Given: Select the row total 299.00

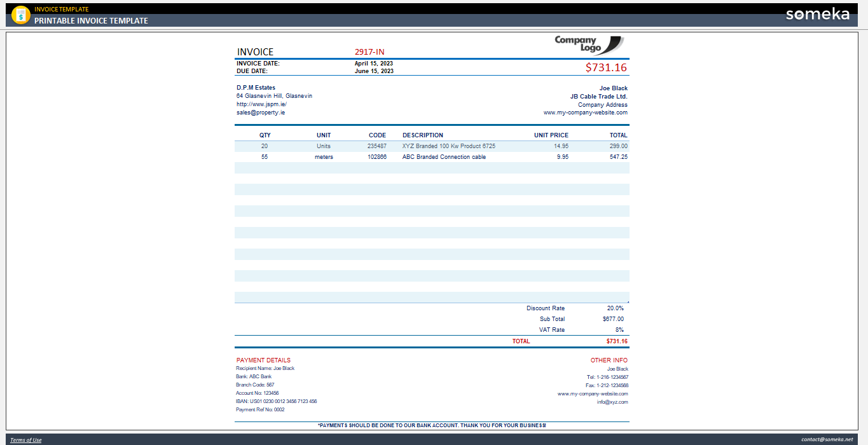Looking at the screenshot, I should 618,146.
